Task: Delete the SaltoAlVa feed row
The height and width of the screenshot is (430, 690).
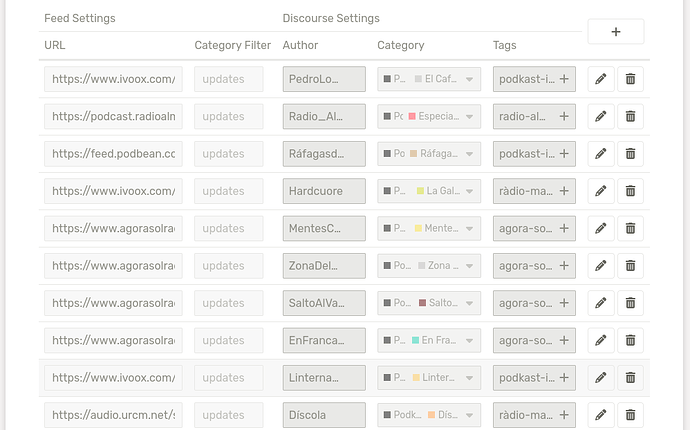Action: [631, 303]
